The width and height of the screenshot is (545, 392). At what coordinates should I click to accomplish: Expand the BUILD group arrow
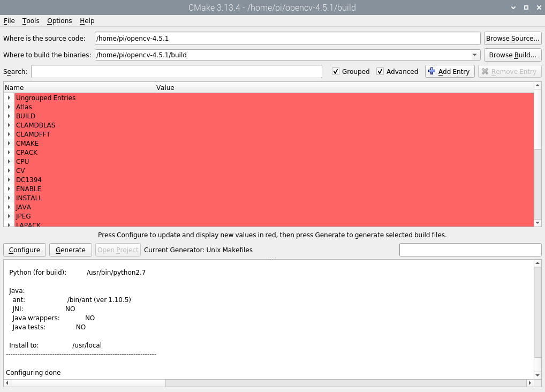(x=9, y=116)
